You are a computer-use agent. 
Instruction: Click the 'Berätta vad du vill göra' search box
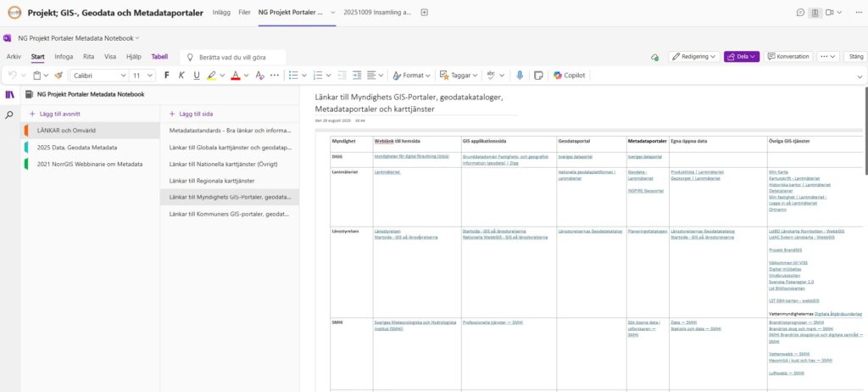click(233, 57)
